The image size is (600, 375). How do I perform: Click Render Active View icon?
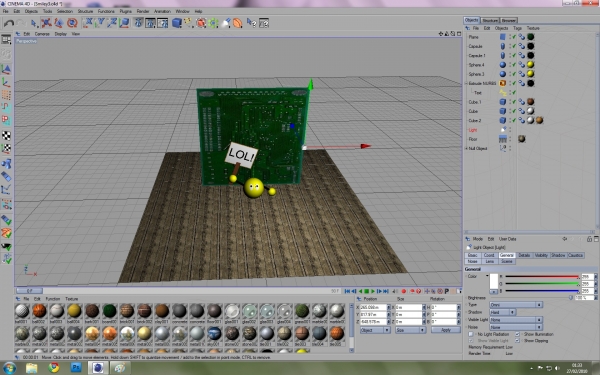coord(139,23)
